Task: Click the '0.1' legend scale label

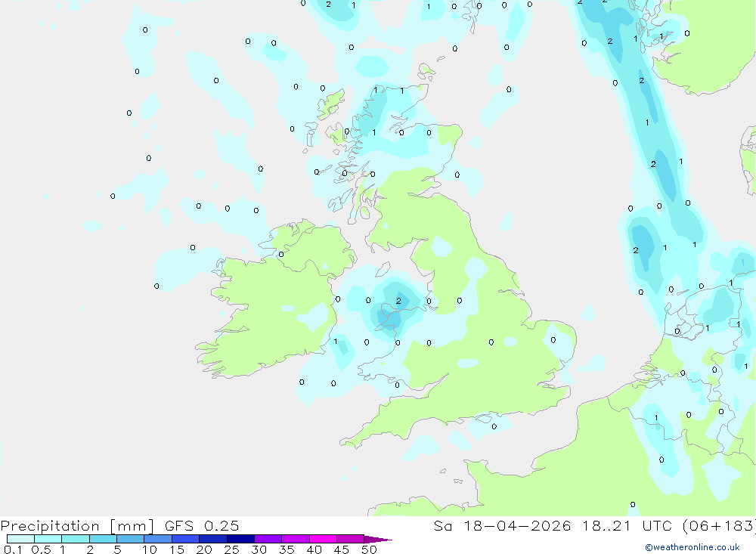Action: (13, 549)
